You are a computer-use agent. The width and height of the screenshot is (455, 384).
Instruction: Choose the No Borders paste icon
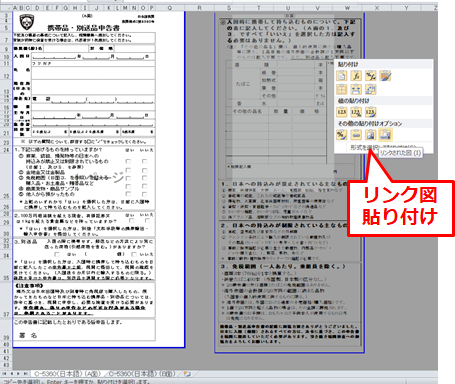tap(342, 89)
